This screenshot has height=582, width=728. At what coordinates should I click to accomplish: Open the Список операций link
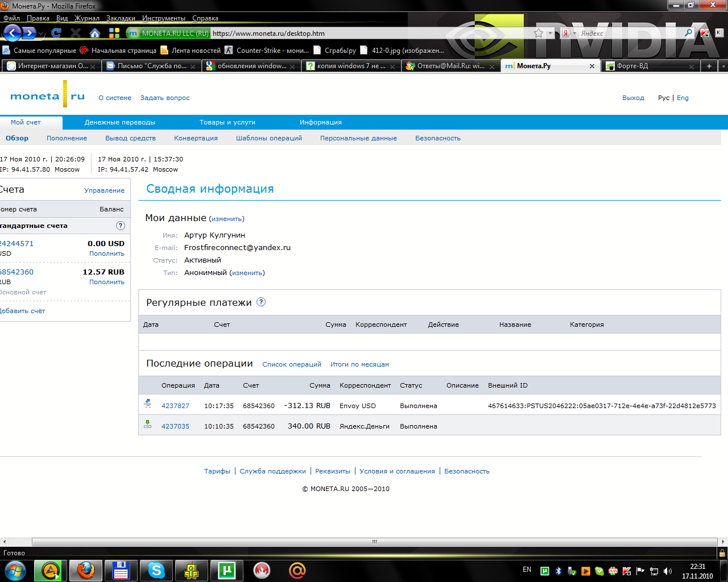coord(292,364)
